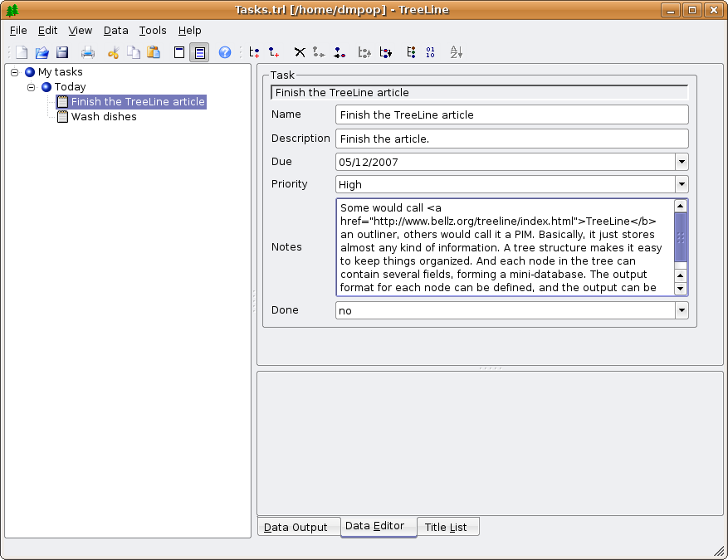Open the View menu
Viewport: 728px width, 560px height.
(x=80, y=31)
